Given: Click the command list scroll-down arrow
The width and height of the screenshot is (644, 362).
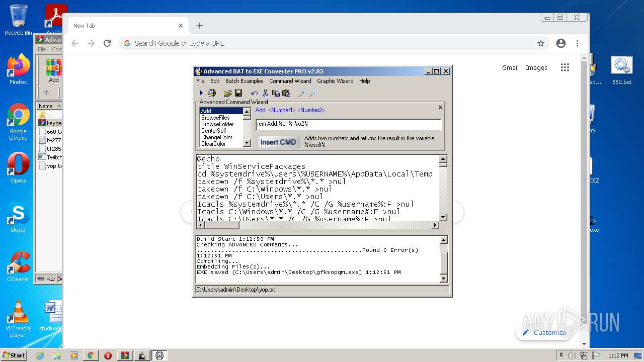Looking at the screenshot, I should tap(247, 143).
